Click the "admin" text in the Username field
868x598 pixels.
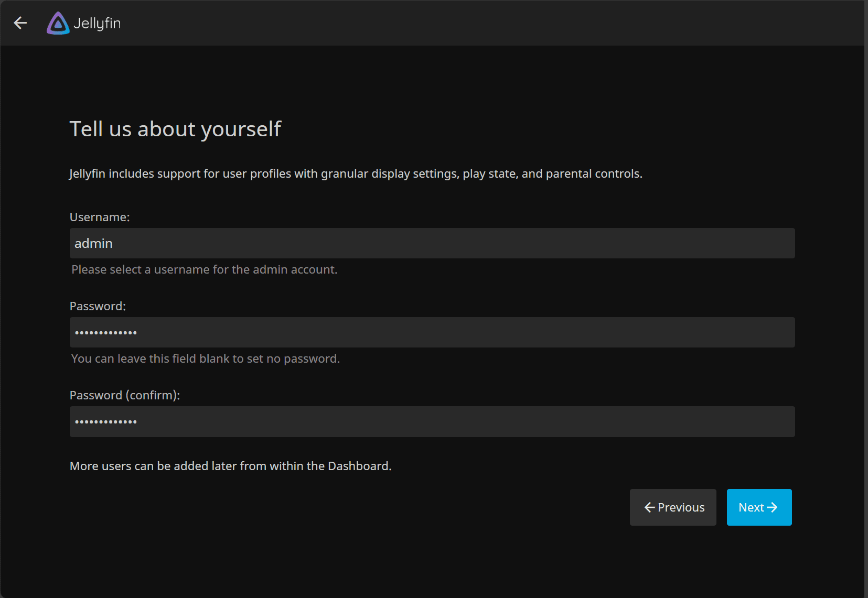(93, 243)
